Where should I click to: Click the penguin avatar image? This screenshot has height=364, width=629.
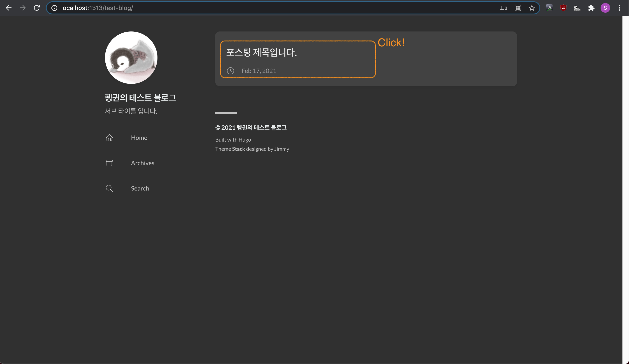131,58
